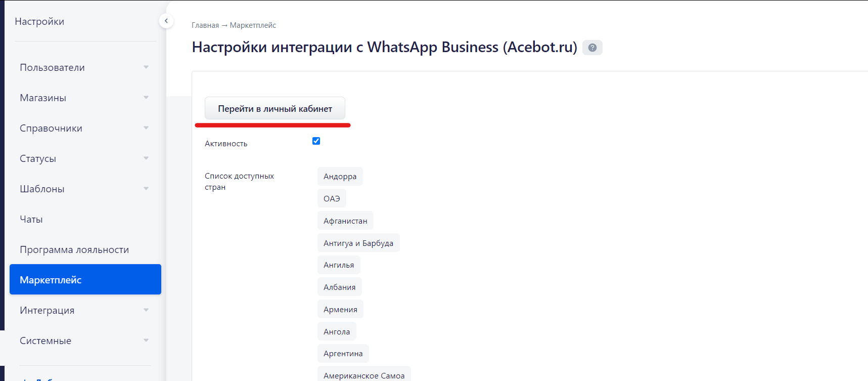Viewport: 868px width, 381px height.
Task: Open the help question-mark icon
Action: click(592, 48)
